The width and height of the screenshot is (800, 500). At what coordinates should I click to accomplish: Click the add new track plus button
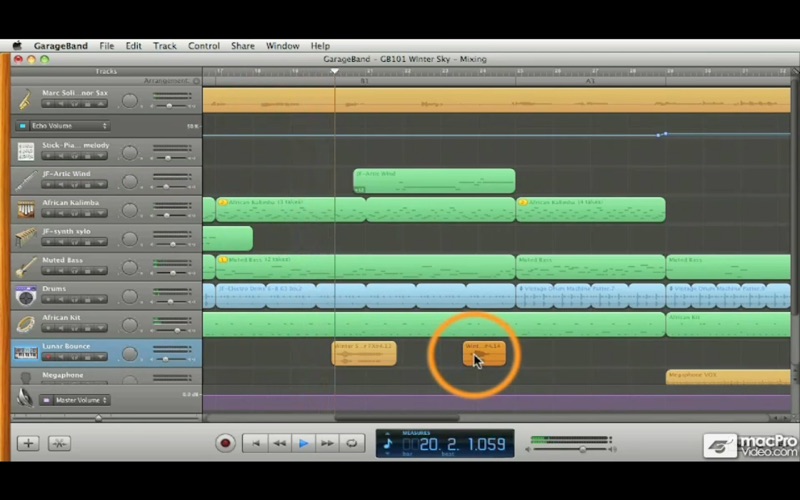[x=28, y=443]
